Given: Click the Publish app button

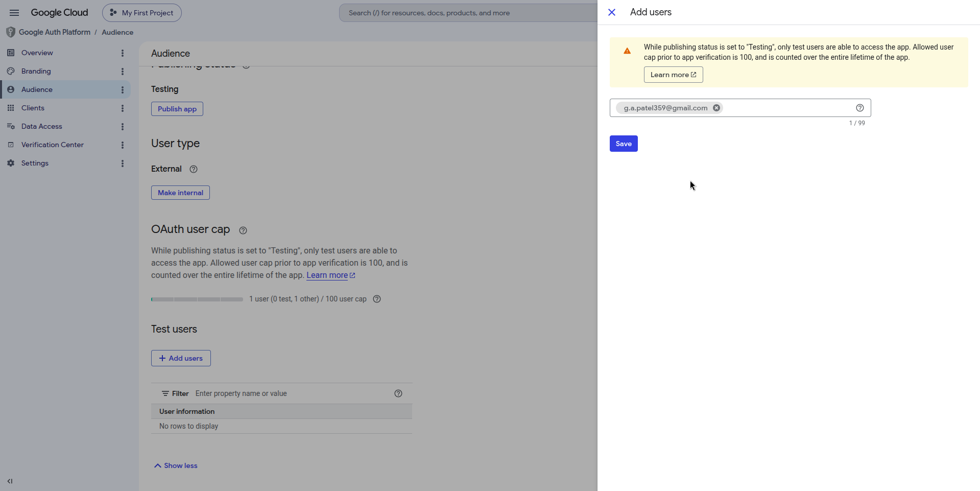Looking at the screenshot, I should 177,109.
